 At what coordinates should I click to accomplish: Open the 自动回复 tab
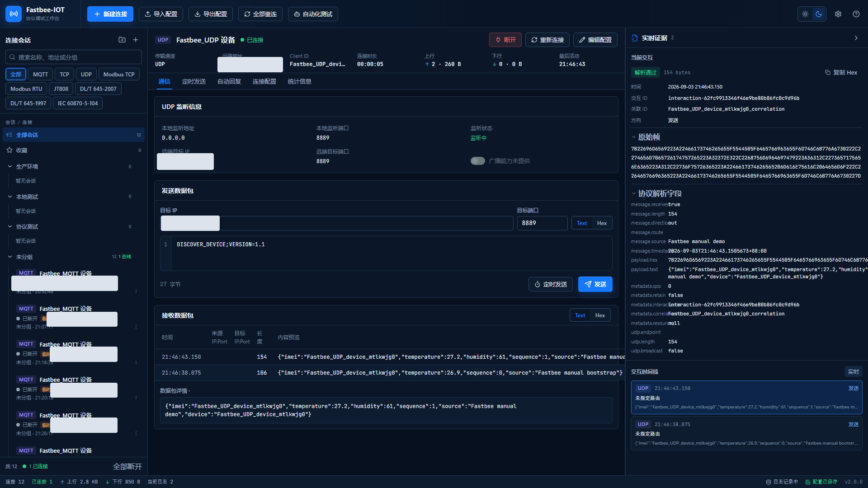pos(229,81)
